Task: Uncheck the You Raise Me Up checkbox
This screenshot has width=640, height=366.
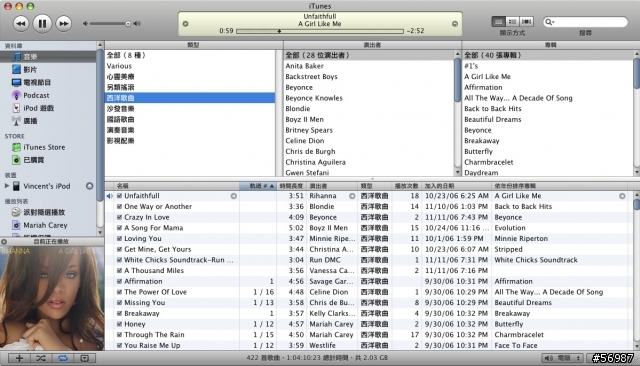Action: point(120,345)
